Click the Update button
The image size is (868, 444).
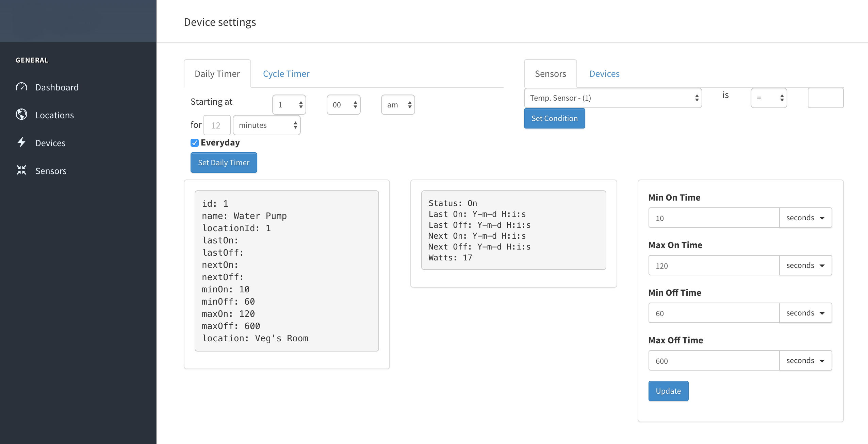(x=669, y=391)
